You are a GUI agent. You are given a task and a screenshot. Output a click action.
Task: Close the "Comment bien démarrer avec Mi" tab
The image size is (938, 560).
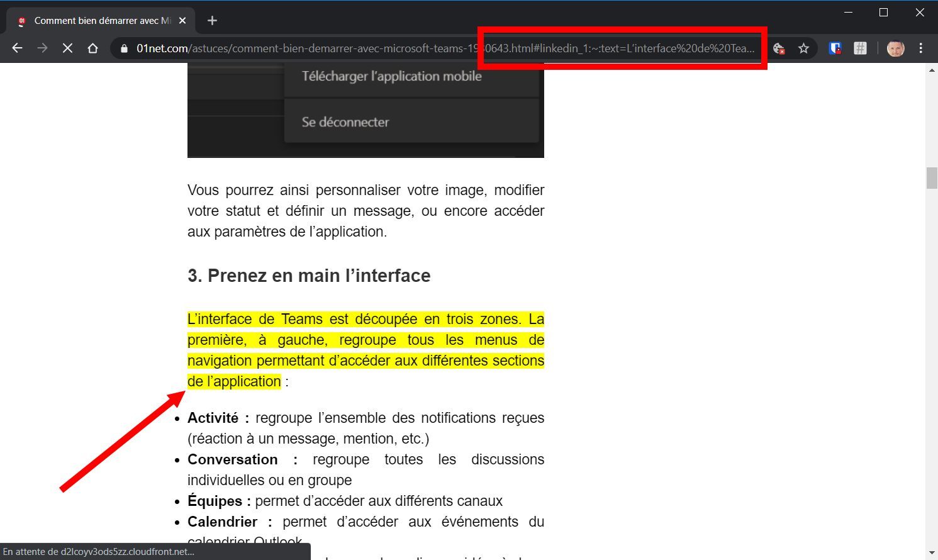182,21
